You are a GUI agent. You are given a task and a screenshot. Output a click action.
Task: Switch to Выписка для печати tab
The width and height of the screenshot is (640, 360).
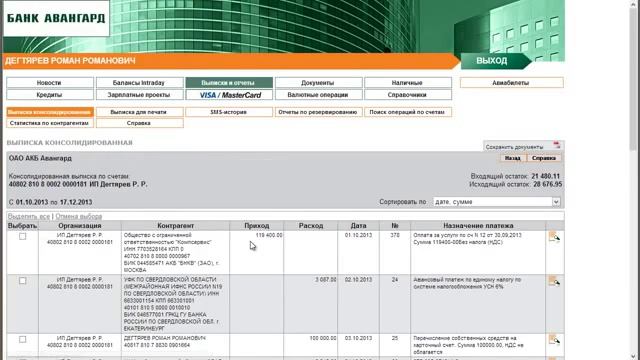(x=139, y=112)
